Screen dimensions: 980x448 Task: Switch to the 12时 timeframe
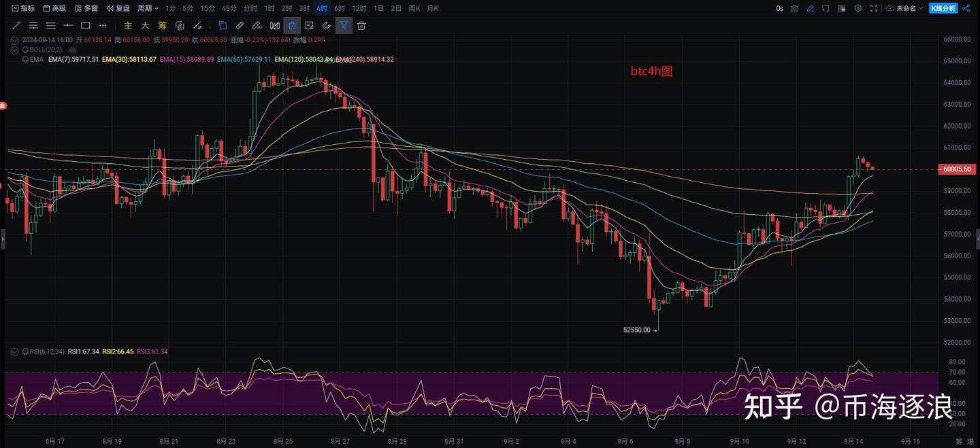359,8
